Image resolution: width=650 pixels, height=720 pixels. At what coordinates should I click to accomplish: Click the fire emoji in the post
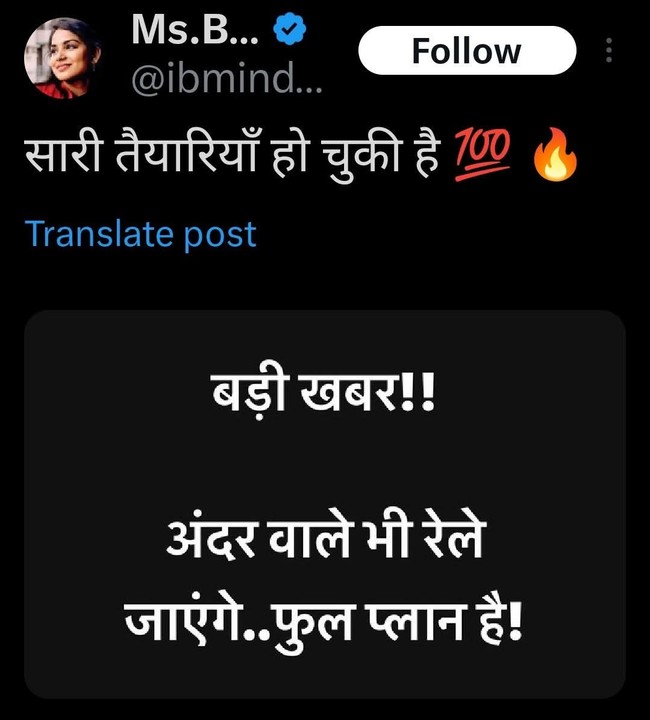pyautogui.click(x=555, y=155)
